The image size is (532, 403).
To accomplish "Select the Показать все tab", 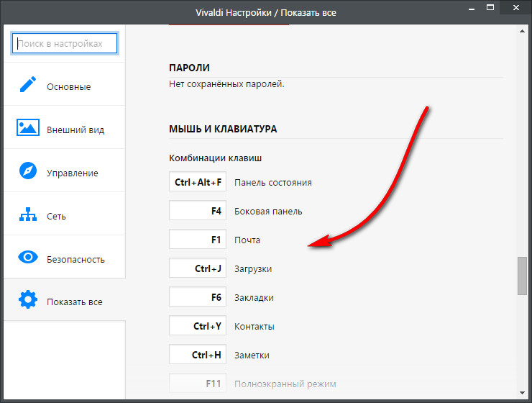I will (x=65, y=299).
